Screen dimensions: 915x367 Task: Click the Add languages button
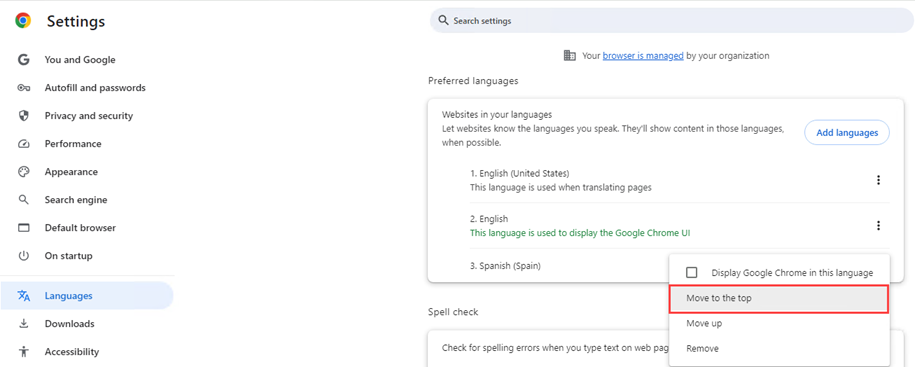click(847, 132)
